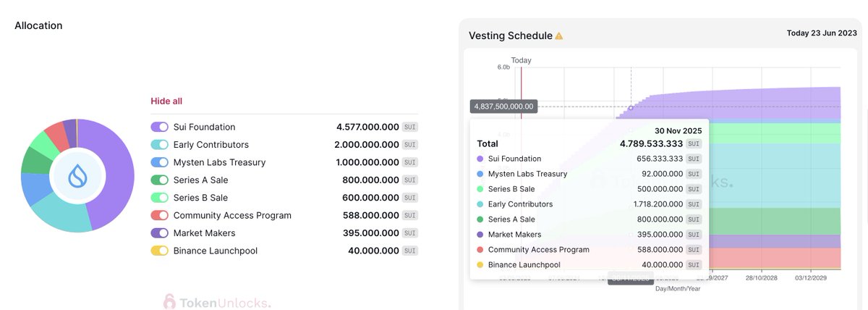The height and width of the screenshot is (310, 868).
Task: Click the hover point circle on chart curve
Action: (631, 108)
